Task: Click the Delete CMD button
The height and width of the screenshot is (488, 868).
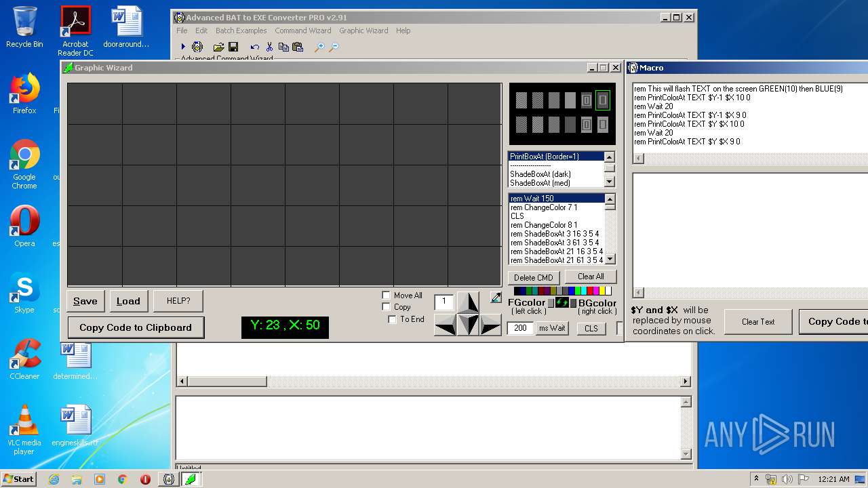Action: [534, 277]
